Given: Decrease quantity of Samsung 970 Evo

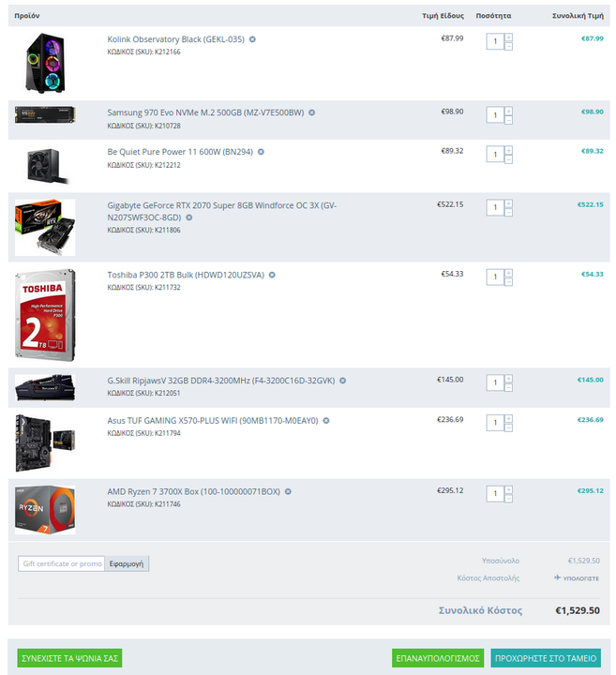Looking at the screenshot, I should [508, 120].
